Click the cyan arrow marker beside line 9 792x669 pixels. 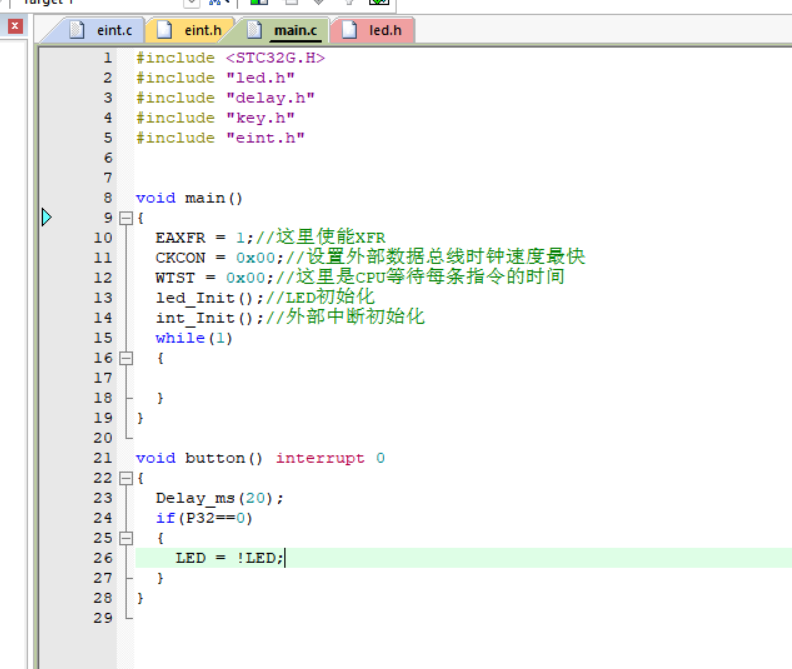[46, 217]
